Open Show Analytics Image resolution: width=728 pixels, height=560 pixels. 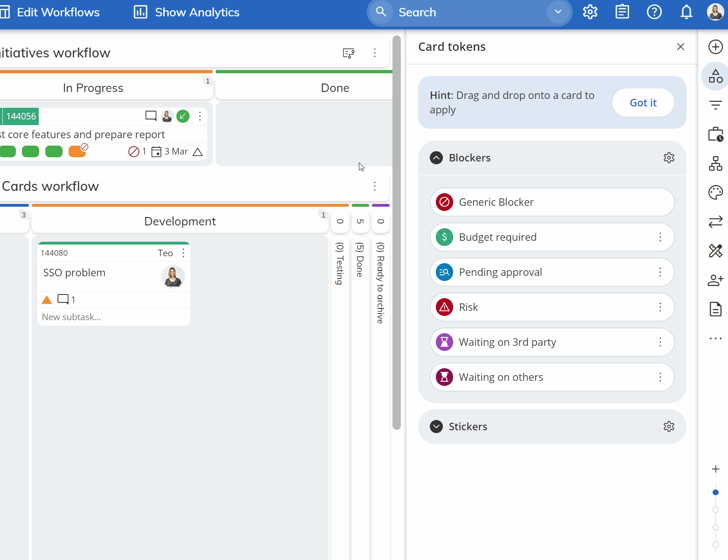pos(187,12)
